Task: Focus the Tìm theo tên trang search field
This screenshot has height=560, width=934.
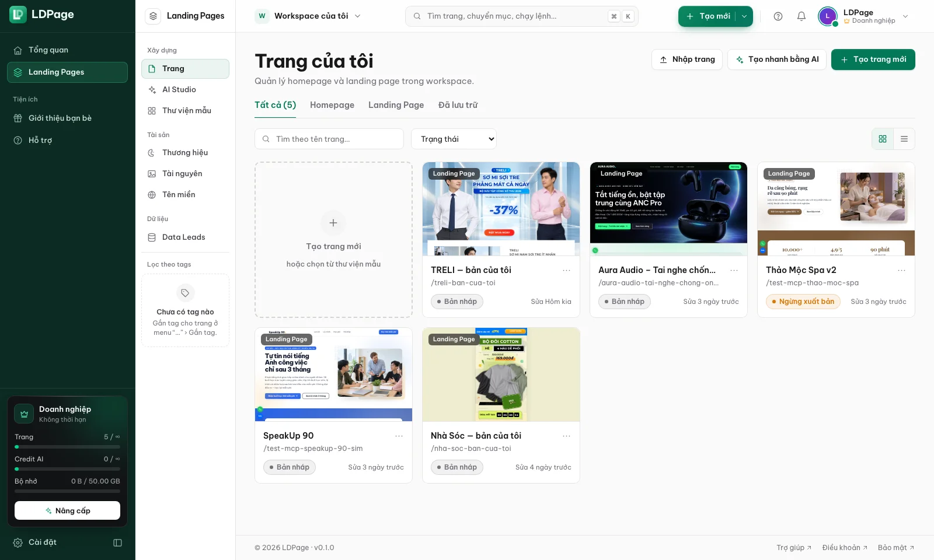Action: tap(329, 139)
